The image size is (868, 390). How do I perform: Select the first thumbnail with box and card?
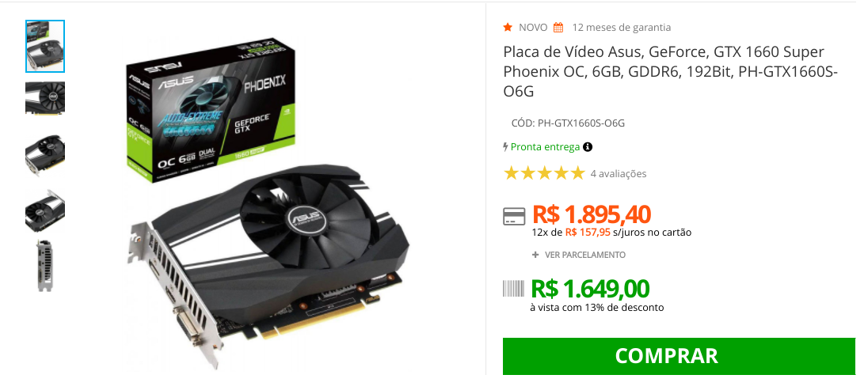coord(45,47)
